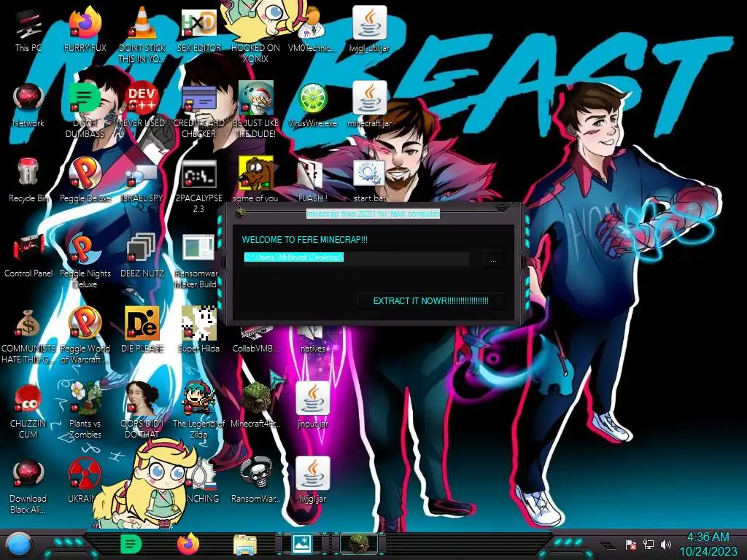Launch Firefox from the taskbar
The width and height of the screenshot is (747, 560).
pos(188,544)
